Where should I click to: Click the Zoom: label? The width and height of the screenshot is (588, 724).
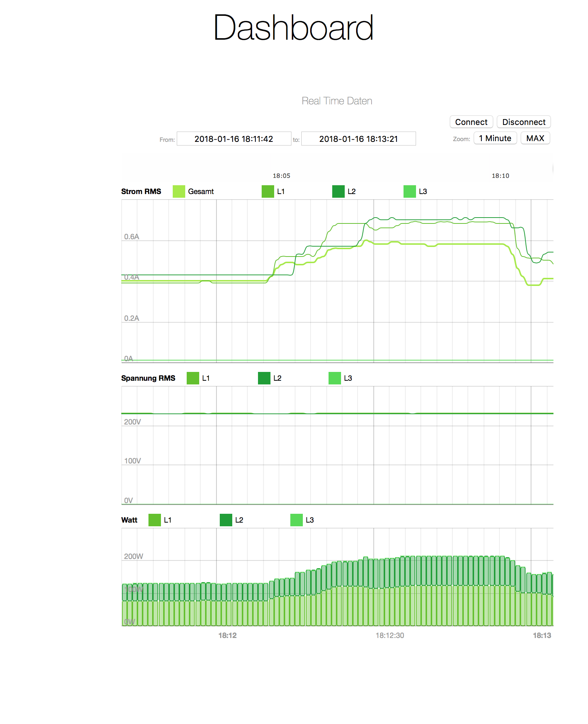(x=462, y=139)
